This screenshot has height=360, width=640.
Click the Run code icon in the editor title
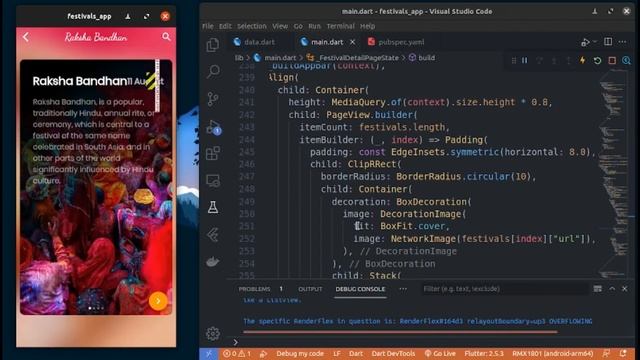[586, 42]
